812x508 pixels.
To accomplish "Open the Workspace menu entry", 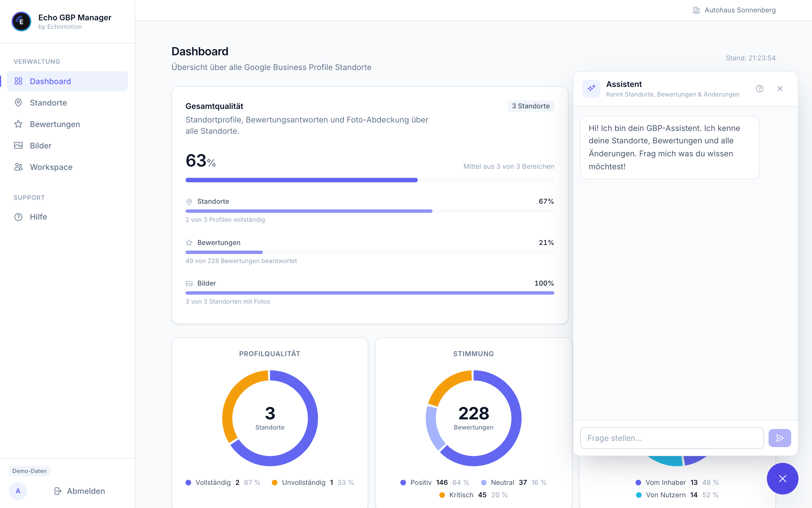I will pyautogui.click(x=67, y=167).
